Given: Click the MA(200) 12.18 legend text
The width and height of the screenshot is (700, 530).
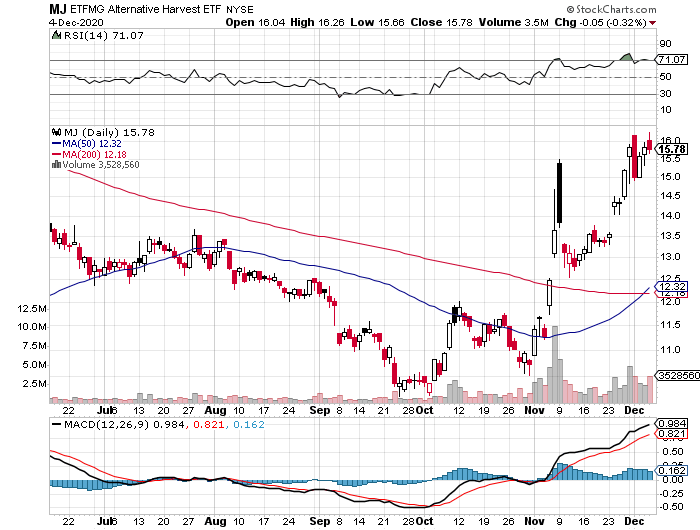Looking at the screenshot, I should point(94,154).
